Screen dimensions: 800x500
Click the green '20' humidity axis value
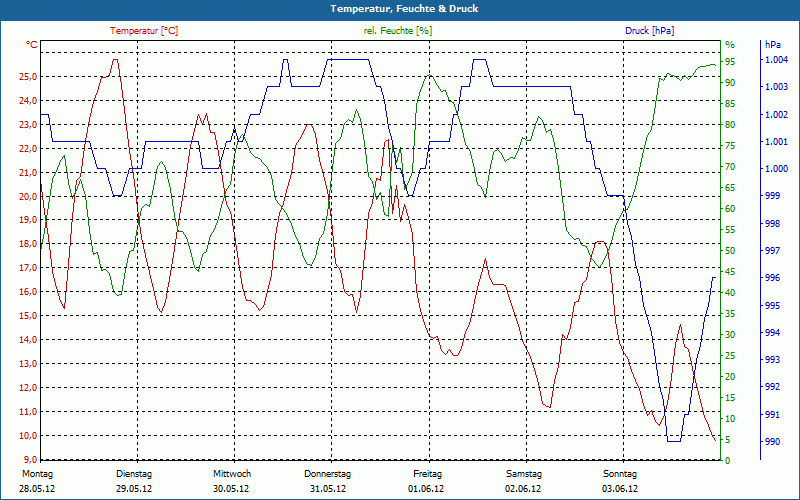730,377
